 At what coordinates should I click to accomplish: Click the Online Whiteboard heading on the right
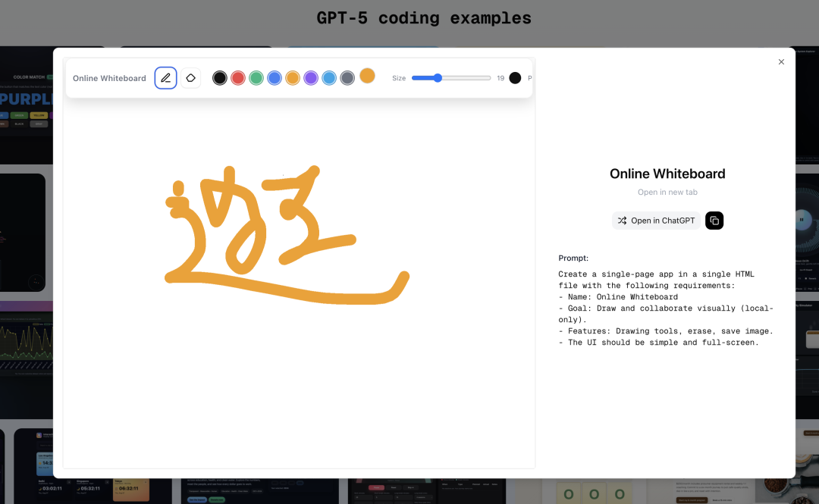(667, 174)
